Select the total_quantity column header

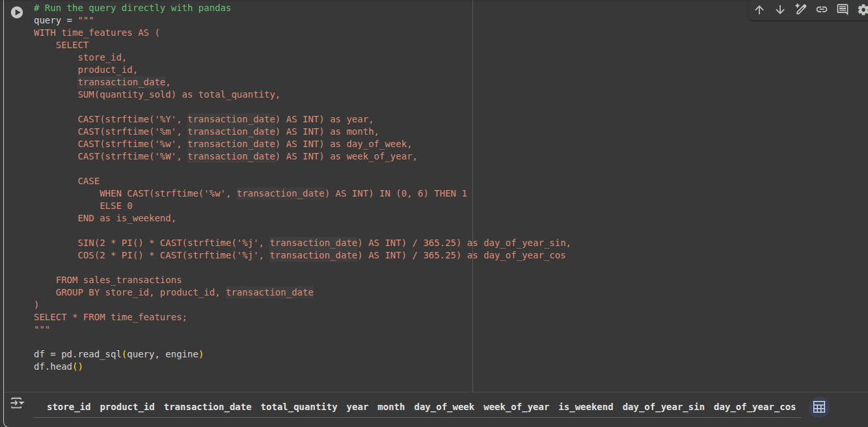tap(299, 407)
